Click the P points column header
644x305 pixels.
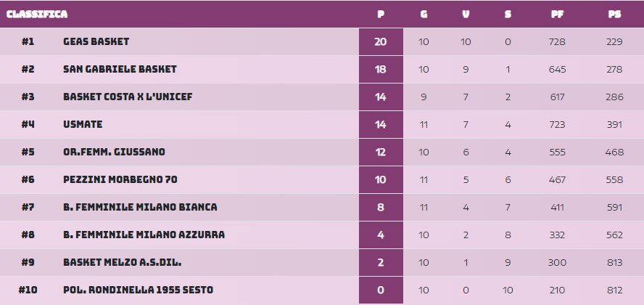(381, 14)
